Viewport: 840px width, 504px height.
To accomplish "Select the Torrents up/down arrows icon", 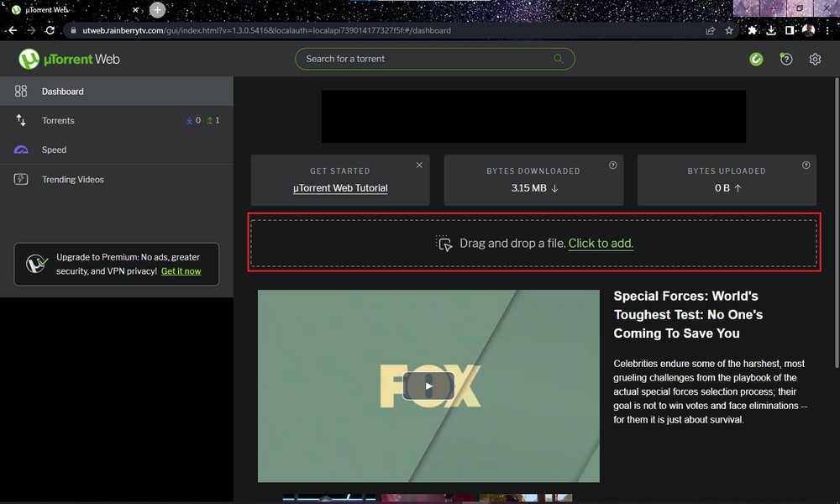I will click(x=20, y=120).
